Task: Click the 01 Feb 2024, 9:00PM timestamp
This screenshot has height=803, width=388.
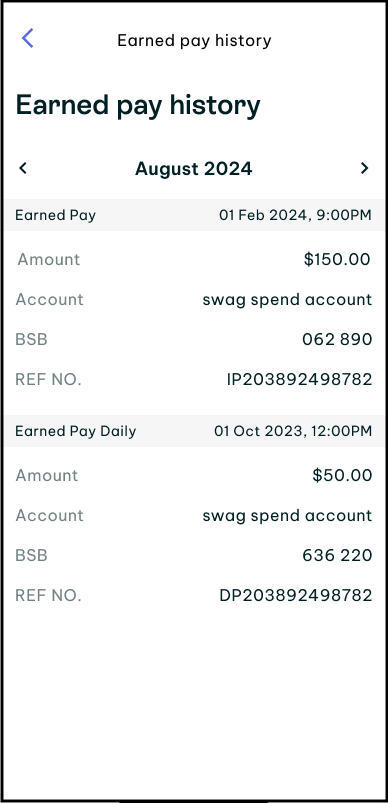Action: coord(295,215)
